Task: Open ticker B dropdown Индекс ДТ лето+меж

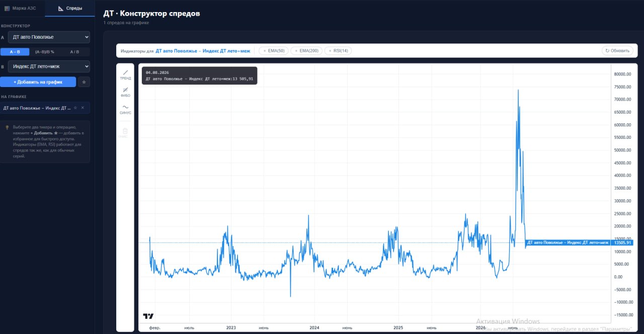Action: click(49, 66)
